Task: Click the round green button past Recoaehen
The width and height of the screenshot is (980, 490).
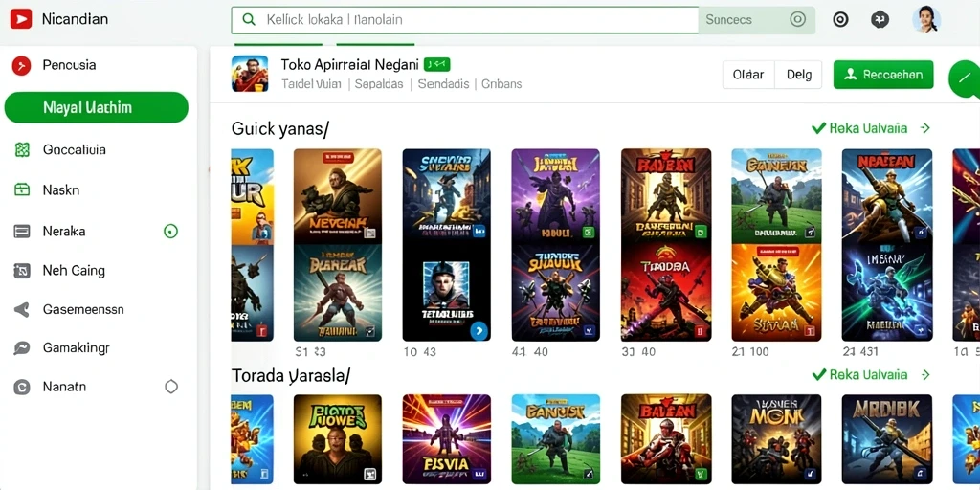Action: click(x=964, y=78)
